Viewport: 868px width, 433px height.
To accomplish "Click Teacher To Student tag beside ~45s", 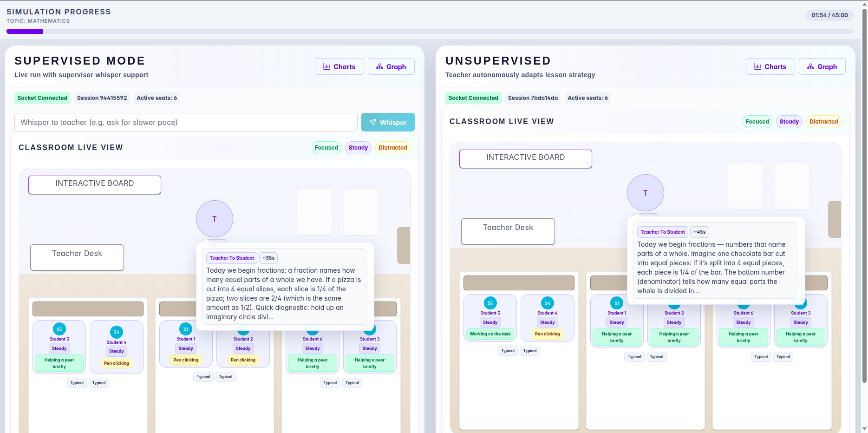I will tap(663, 232).
